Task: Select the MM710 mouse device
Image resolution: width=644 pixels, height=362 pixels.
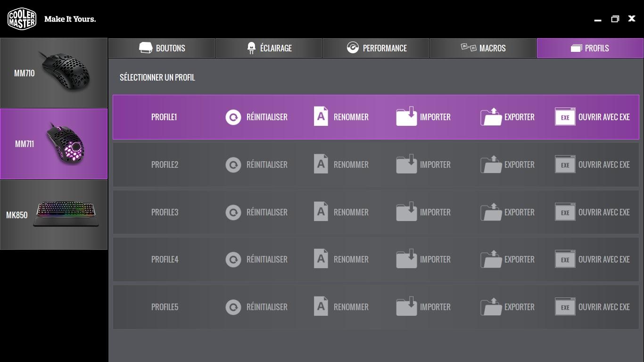Action: point(54,73)
